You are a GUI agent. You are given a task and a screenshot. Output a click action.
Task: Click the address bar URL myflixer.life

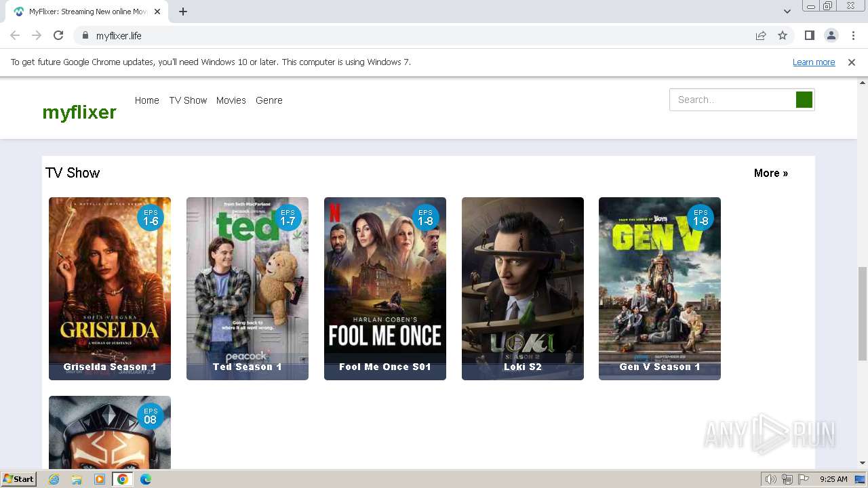point(119,35)
